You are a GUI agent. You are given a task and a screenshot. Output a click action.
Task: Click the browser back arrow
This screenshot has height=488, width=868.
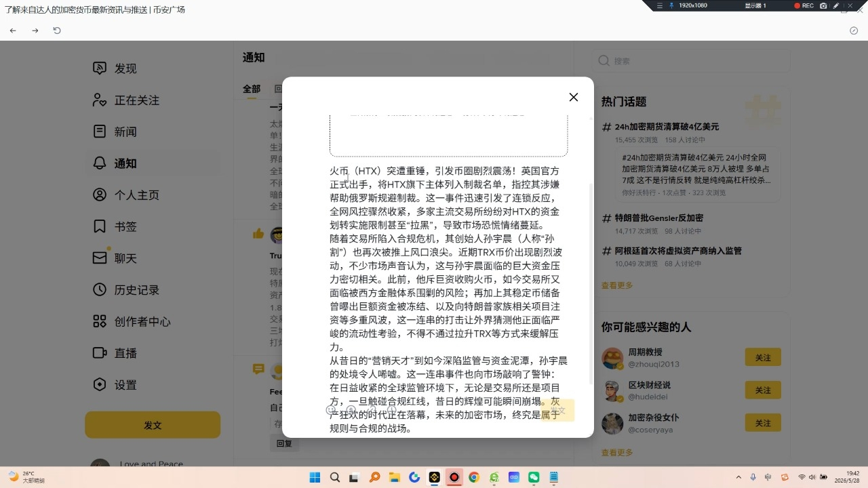[13, 30]
